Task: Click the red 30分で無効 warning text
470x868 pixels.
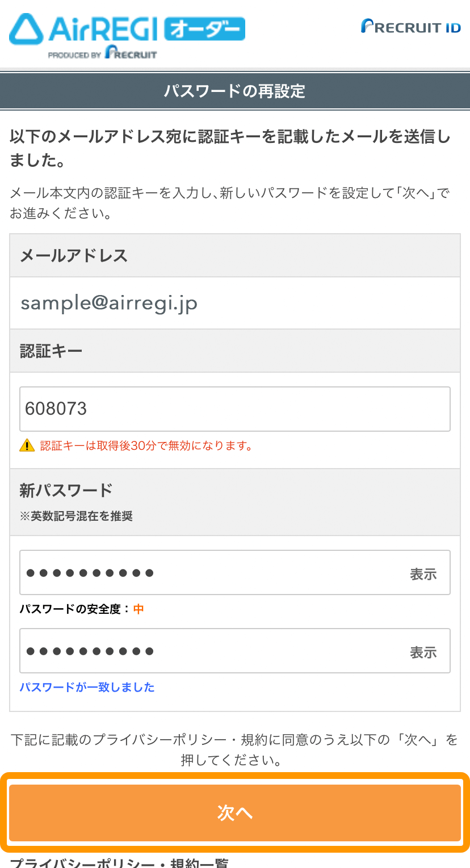Action: 146,445
